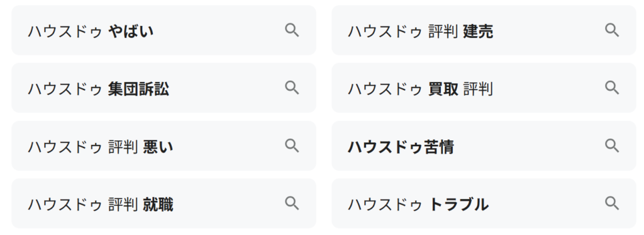Click search icon beside ハウスドゥ やばい
Viewport: 644px width, 235px height.
tap(292, 30)
